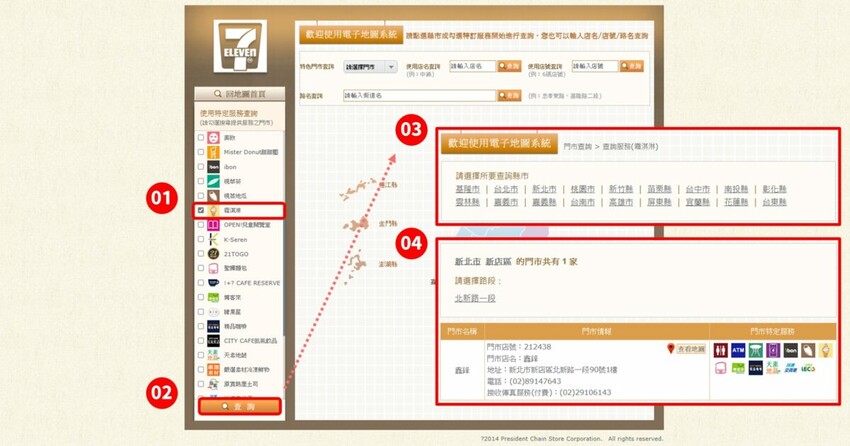Click 回地圖首頁 button
The height and width of the screenshot is (446, 850).
pyautogui.click(x=239, y=95)
